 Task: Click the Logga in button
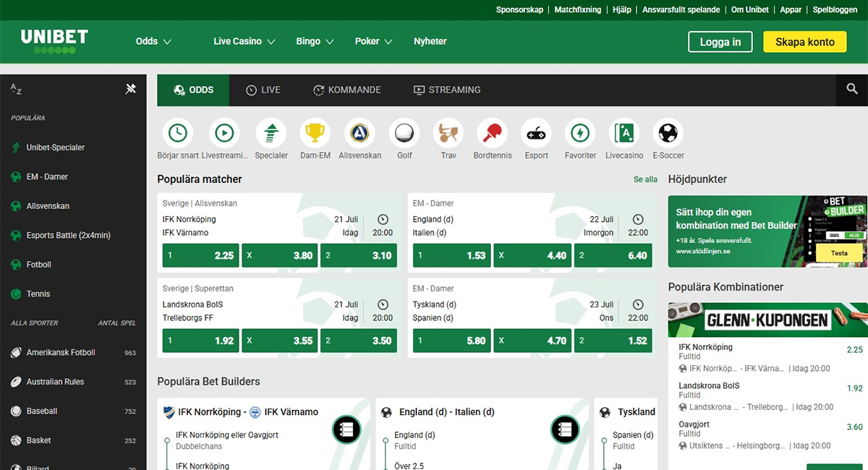tap(720, 42)
